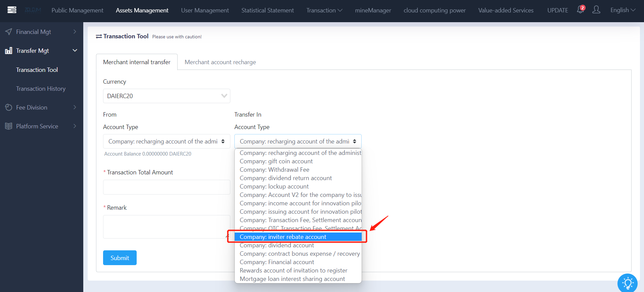
Task: Select 'Company: contract bonus expense / recovery' option
Action: click(298, 254)
